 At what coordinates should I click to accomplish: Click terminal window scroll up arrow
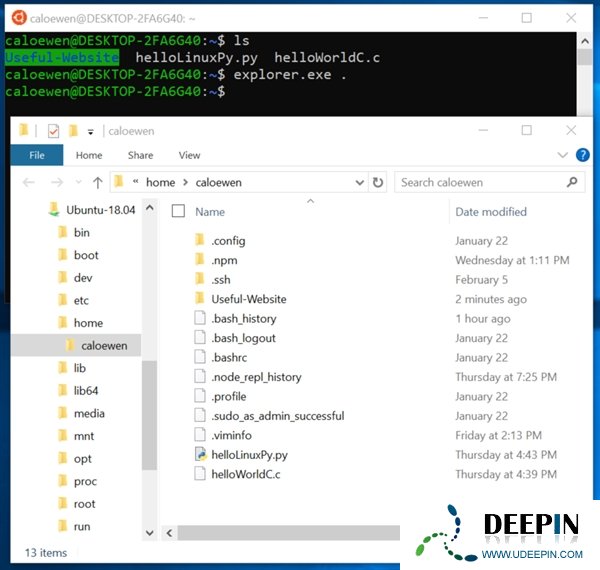pyautogui.click(x=585, y=41)
